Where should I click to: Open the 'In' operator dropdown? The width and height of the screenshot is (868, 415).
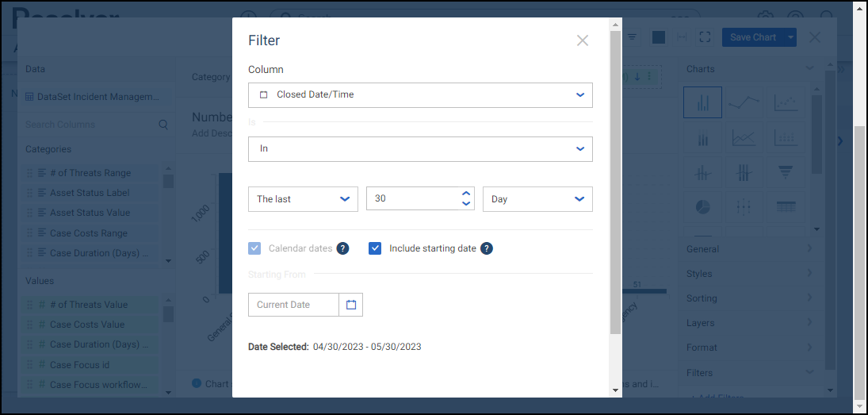[420, 149]
